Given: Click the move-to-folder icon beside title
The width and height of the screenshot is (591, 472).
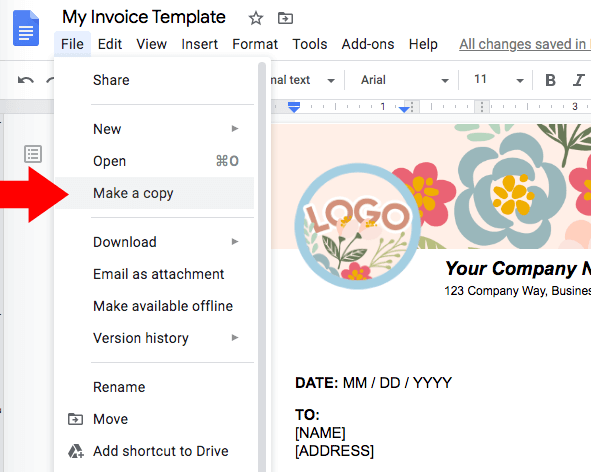Looking at the screenshot, I should tap(285, 18).
